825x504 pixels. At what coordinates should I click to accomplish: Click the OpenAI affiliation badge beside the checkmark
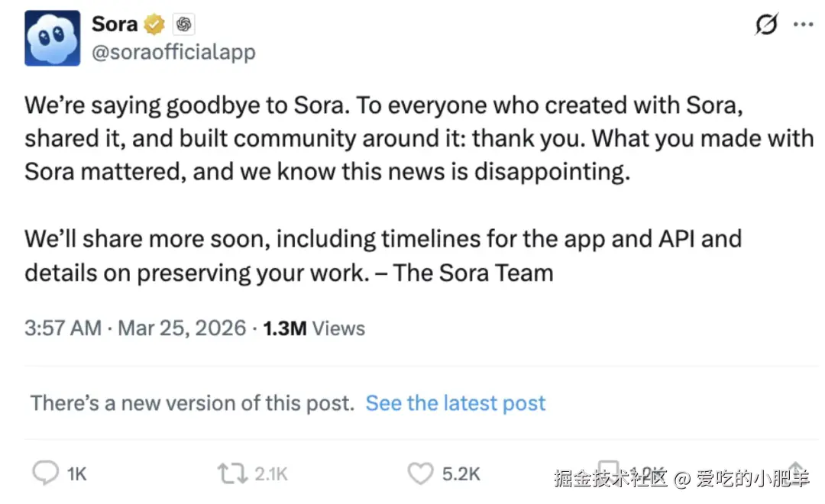tap(183, 24)
